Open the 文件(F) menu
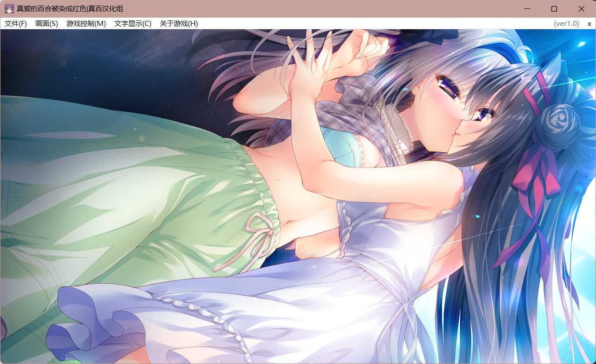Viewport: 596px width, 364px height. click(16, 24)
